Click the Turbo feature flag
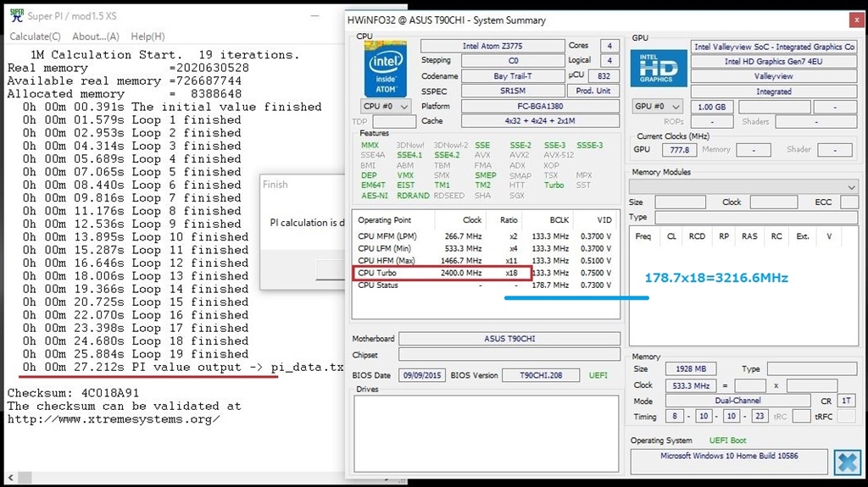This screenshot has height=487, width=868. coord(554,185)
